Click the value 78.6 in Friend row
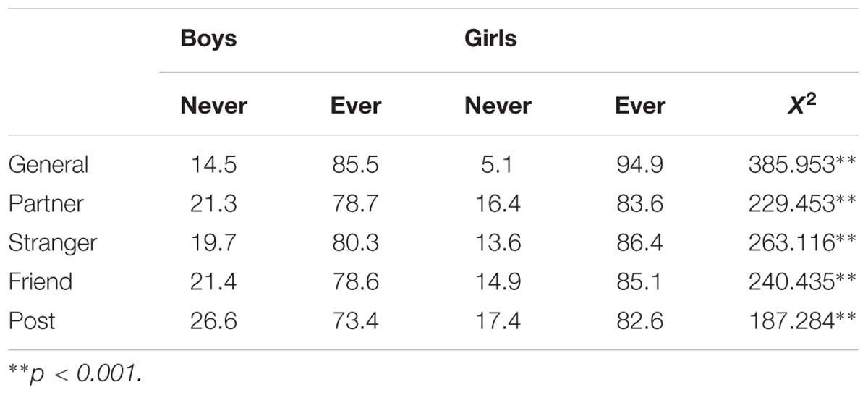This screenshot has width=868, height=395. pos(354,281)
